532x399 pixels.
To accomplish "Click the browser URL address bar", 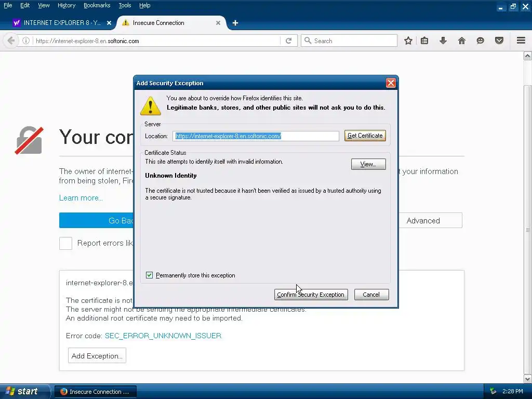I will click(157, 41).
